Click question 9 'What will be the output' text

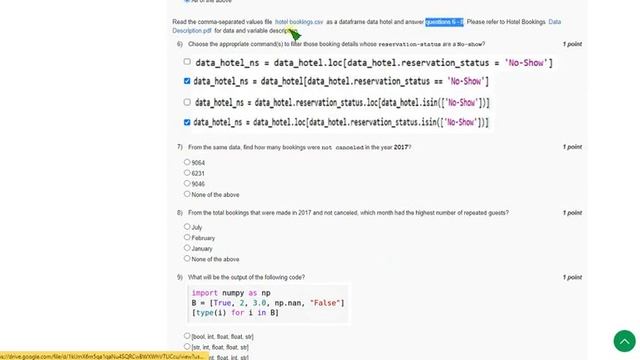(x=246, y=277)
